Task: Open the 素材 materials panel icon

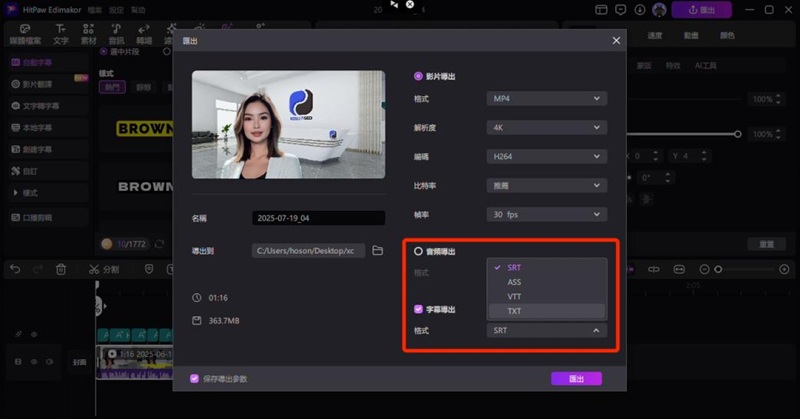Action: [90, 33]
